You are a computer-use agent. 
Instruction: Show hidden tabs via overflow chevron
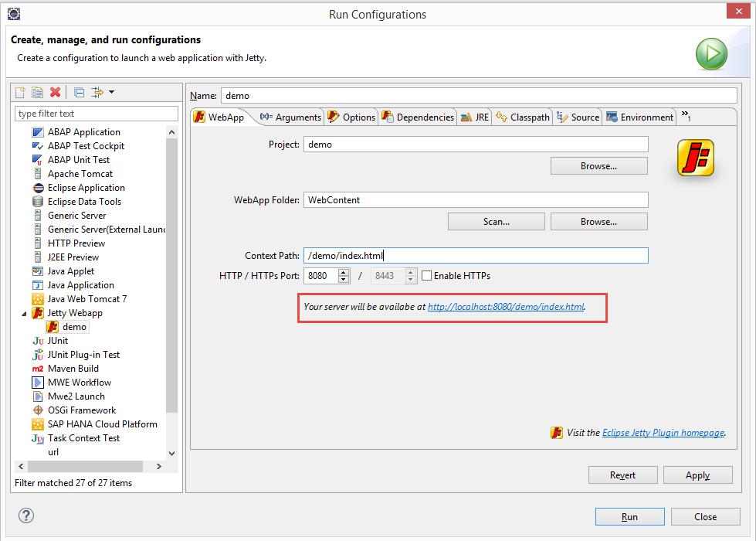click(685, 116)
